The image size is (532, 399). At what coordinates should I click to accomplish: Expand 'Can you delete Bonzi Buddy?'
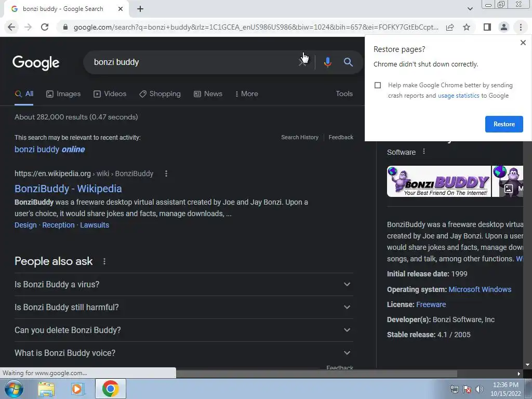183,330
